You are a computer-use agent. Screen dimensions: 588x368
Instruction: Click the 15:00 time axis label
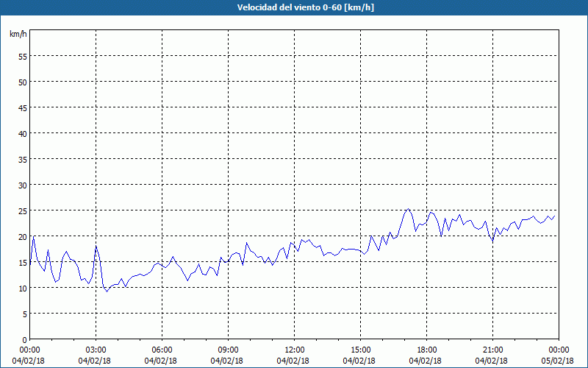360,350
